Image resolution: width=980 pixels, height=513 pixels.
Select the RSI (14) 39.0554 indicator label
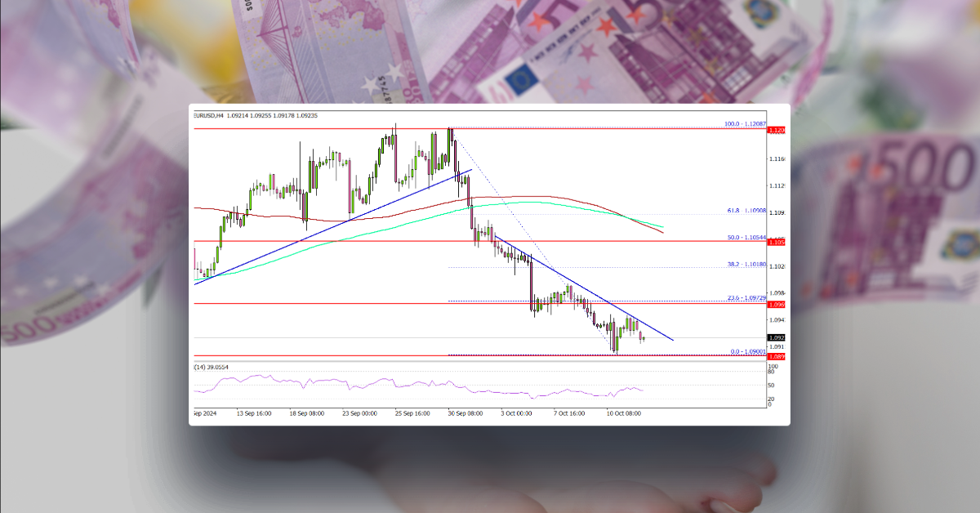pyautogui.click(x=212, y=368)
